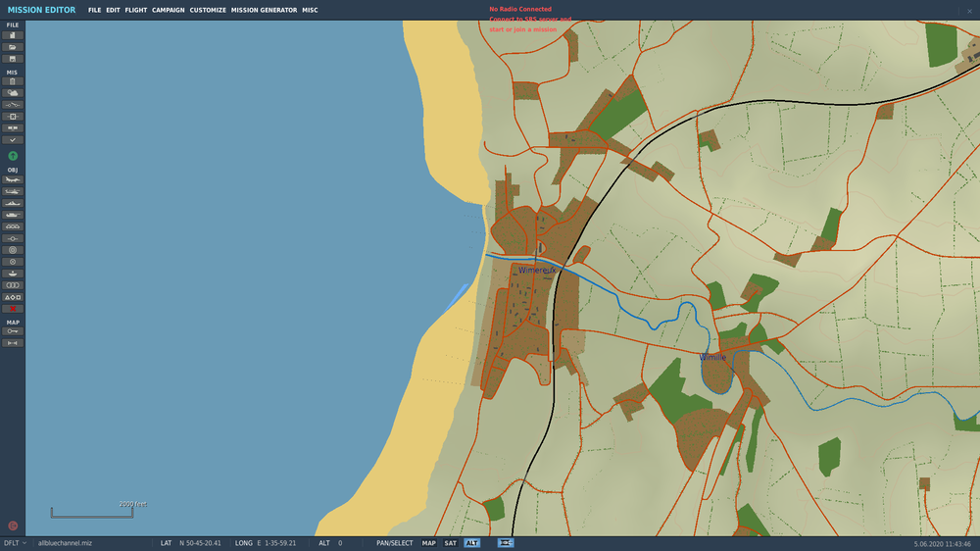Click the green fly mission button
Image resolution: width=980 pixels, height=551 pixels.
(x=13, y=156)
